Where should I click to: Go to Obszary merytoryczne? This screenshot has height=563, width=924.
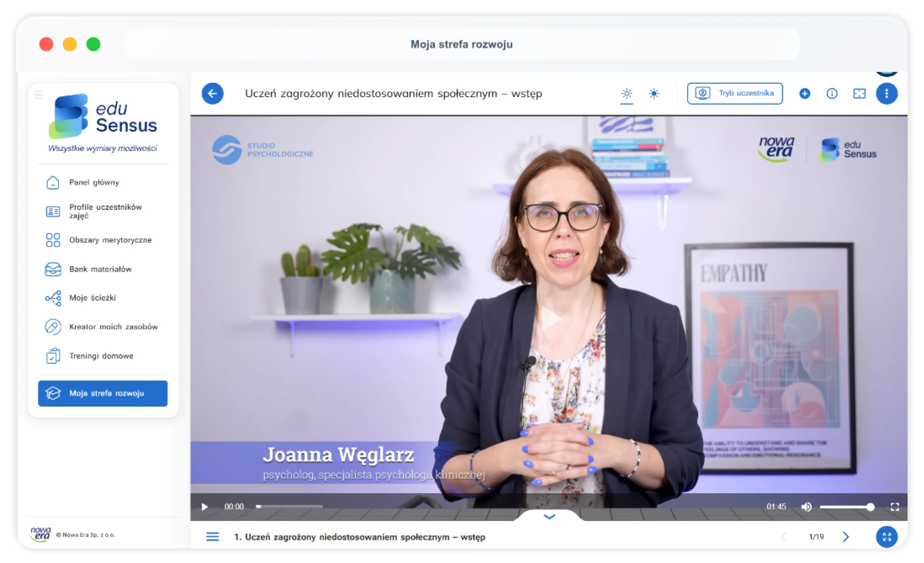pos(103,240)
